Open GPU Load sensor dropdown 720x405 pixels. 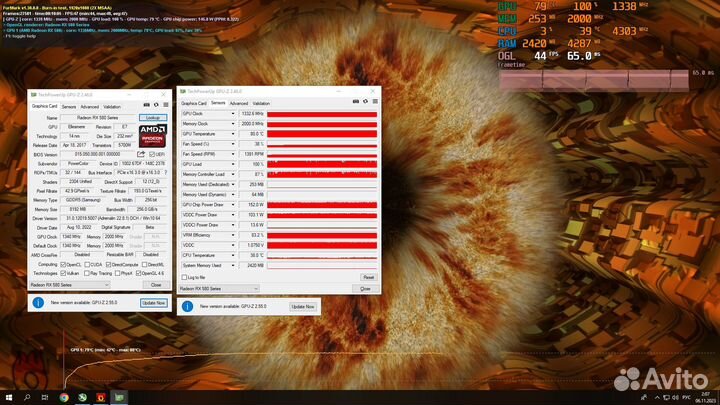232,164
